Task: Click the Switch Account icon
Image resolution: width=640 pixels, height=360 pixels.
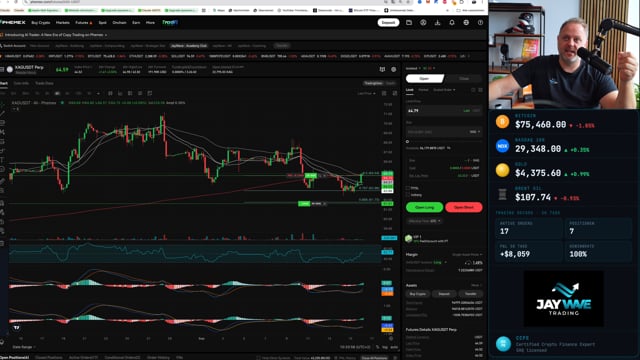Action: pos(2,46)
